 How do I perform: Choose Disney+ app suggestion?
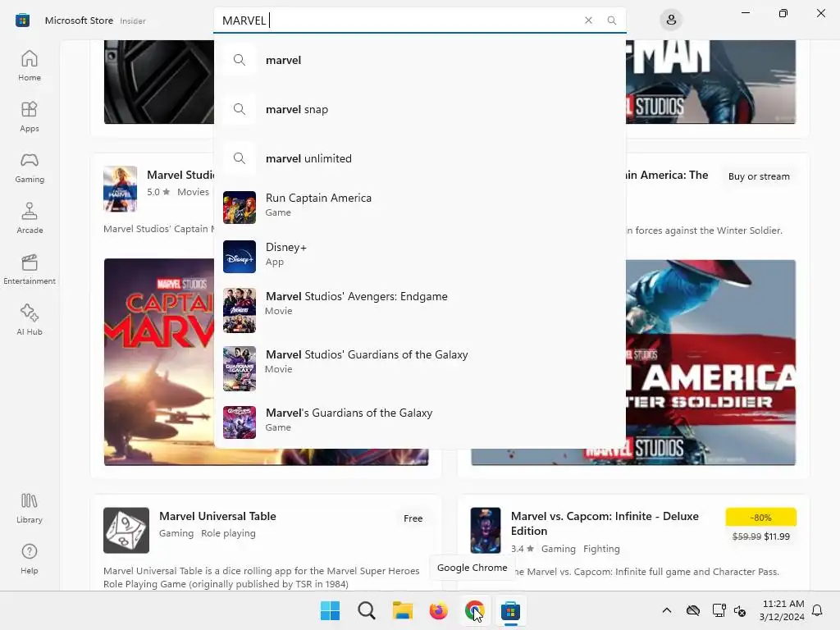coord(420,257)
